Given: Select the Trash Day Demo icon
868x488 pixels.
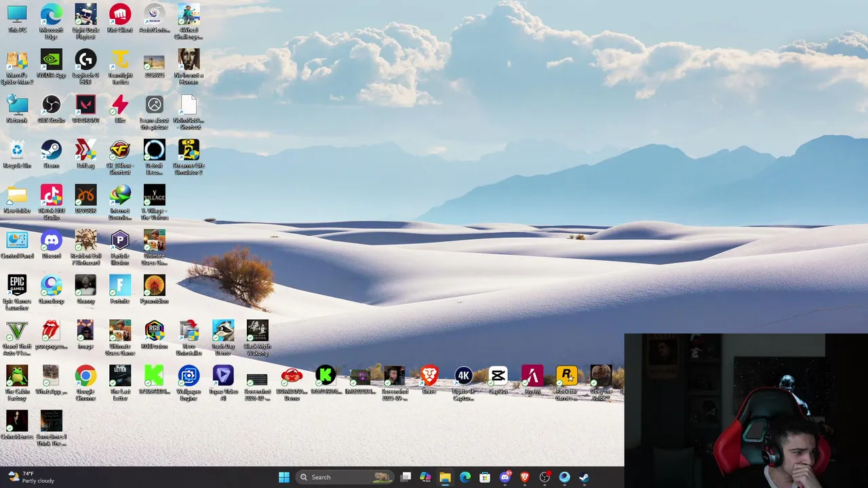Looking at the screenshot, I should (x=223, y=339).
